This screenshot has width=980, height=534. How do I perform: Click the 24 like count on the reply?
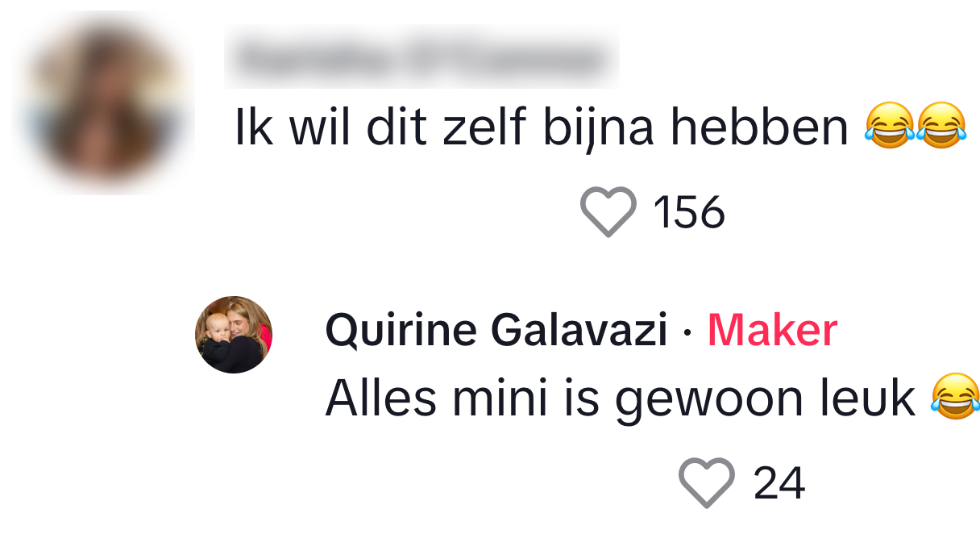(779, 483)
